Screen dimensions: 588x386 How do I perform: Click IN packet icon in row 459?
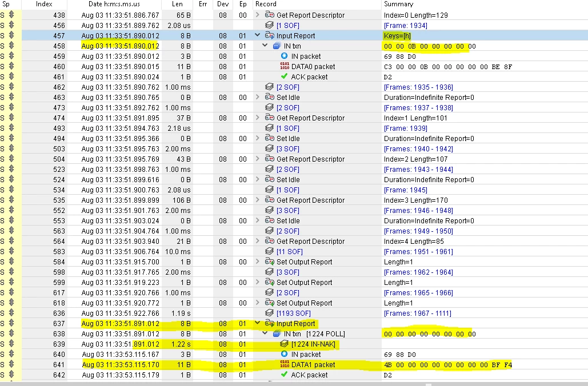coord(284,56)
